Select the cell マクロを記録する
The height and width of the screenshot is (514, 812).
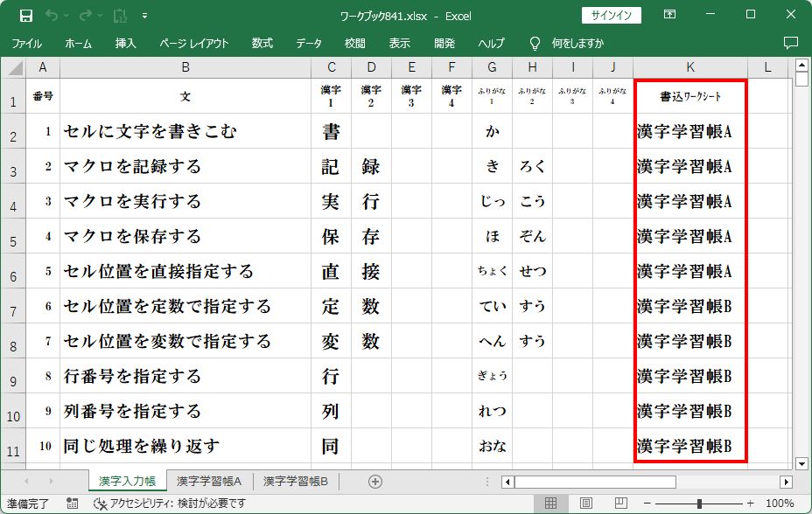point(185,166)
